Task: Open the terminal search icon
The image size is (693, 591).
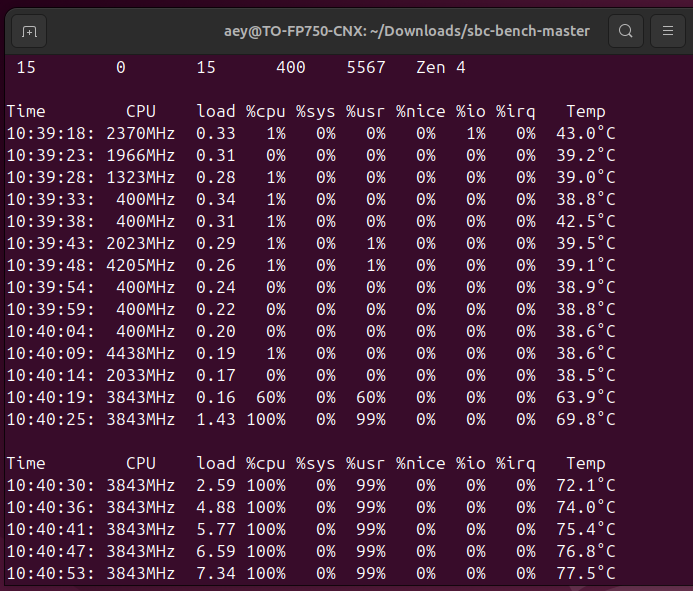Action: click(625, 31)
